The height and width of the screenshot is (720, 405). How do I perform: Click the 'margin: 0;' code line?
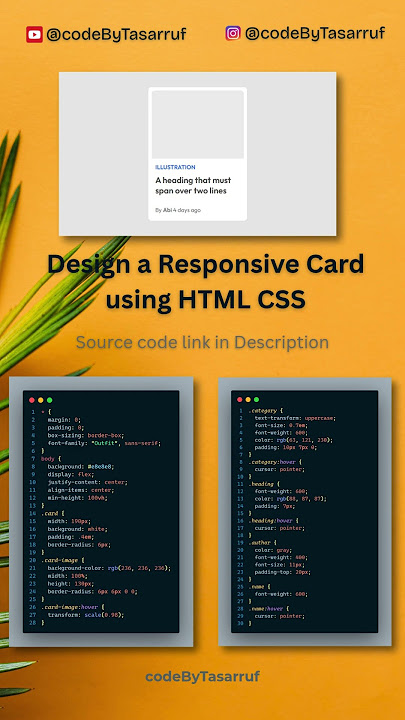[x=64, y=420]
